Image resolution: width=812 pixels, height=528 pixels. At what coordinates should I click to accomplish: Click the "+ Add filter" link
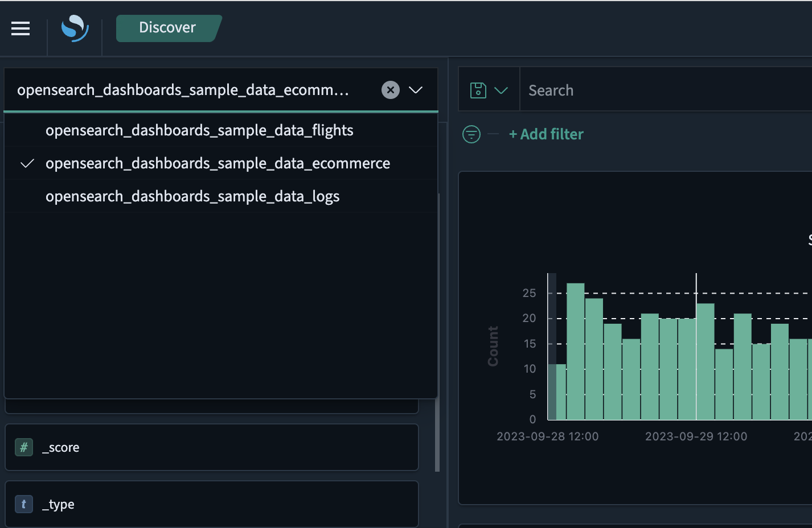click(546, 134)
